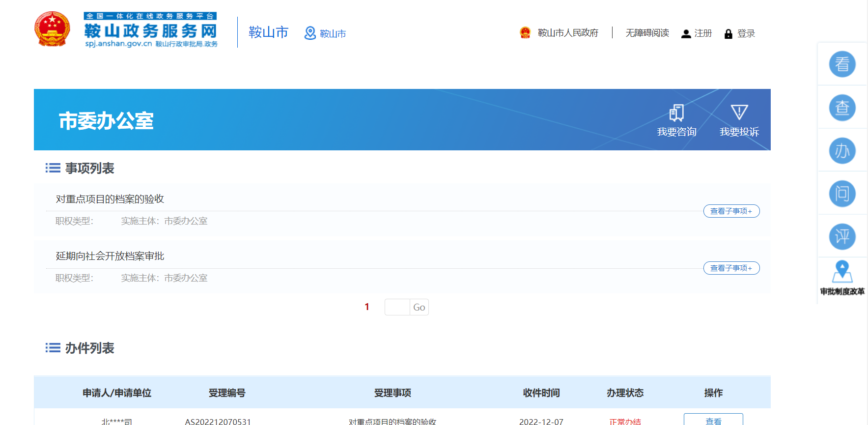Image resolution: width=868 pixels, height=425 pixels.
Task: Open 鞍山市人民政府 link
Action: coord(567,33)
